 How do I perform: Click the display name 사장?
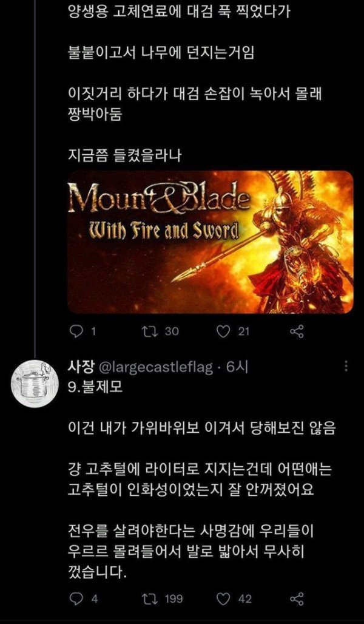tap(81, 367)
